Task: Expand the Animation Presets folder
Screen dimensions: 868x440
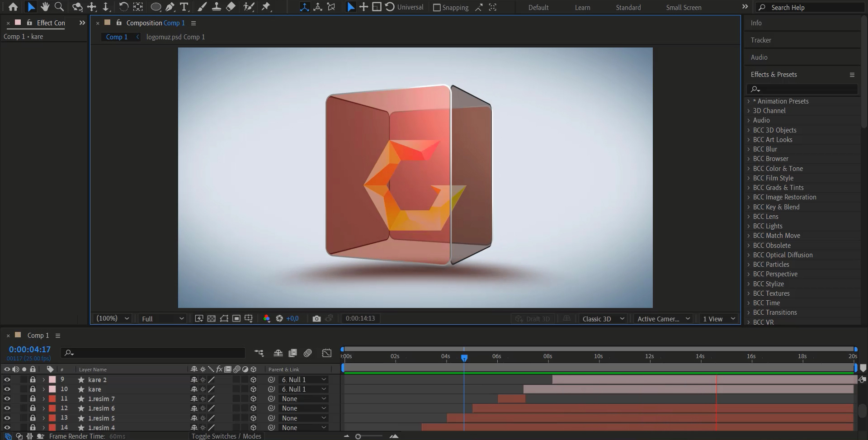Action: click(749, 101)
